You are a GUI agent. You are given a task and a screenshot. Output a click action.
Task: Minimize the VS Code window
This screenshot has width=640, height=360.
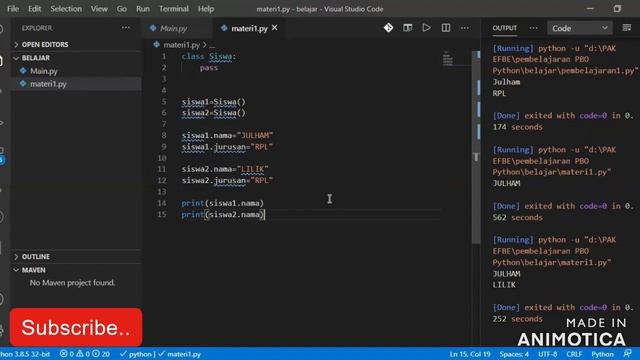590,9
